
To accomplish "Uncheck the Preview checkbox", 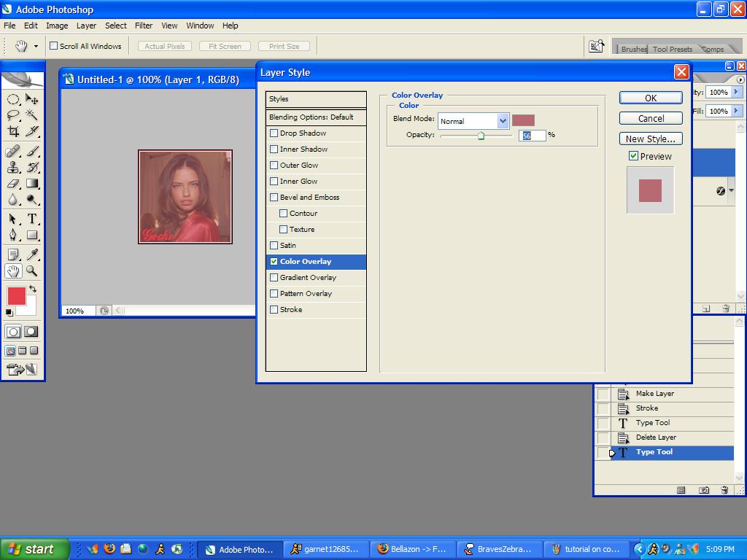I will (633, 156).
